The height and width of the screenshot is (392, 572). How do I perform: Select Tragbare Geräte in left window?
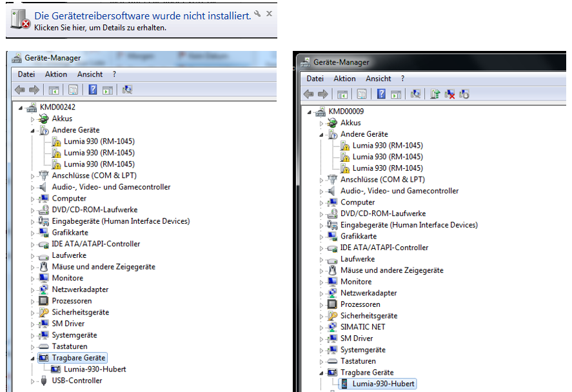click(79, 358)
